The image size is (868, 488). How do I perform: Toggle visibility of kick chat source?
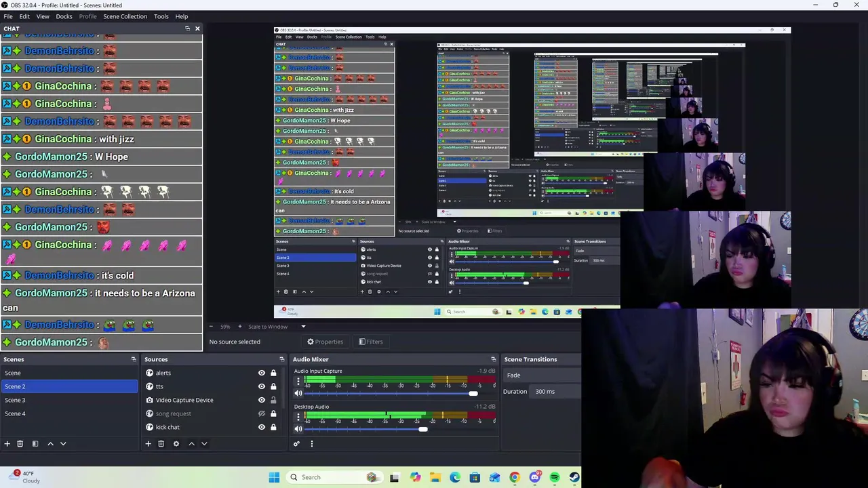point(262,427)
